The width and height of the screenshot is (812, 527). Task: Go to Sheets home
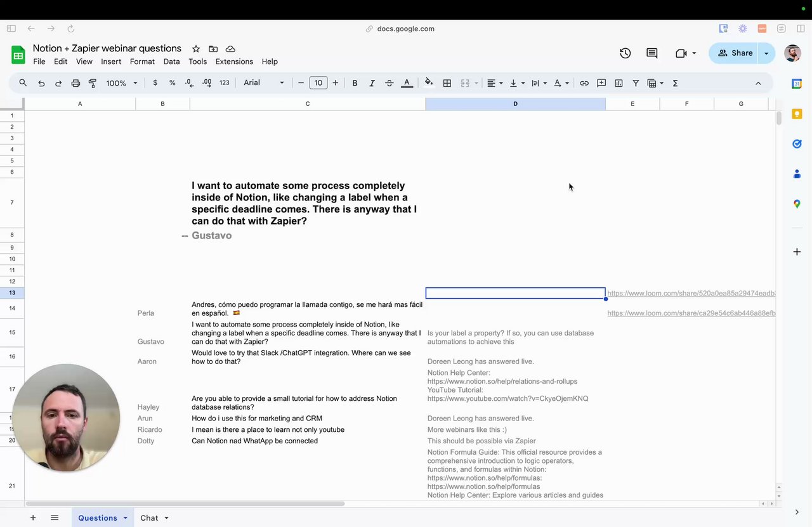pyautogui.click(x=18, y=55)
